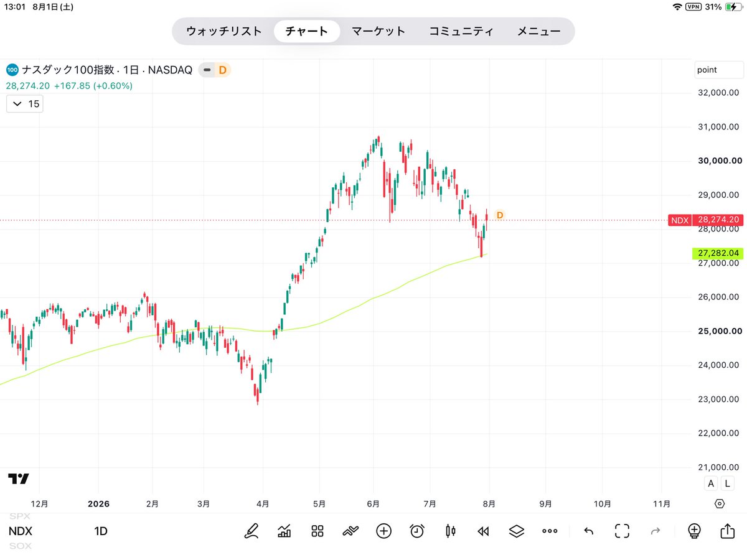Image resolution: width=747 pixels, height=560 pixels.
Task: Tap the share export icon
Action: (x=727, y=531)
